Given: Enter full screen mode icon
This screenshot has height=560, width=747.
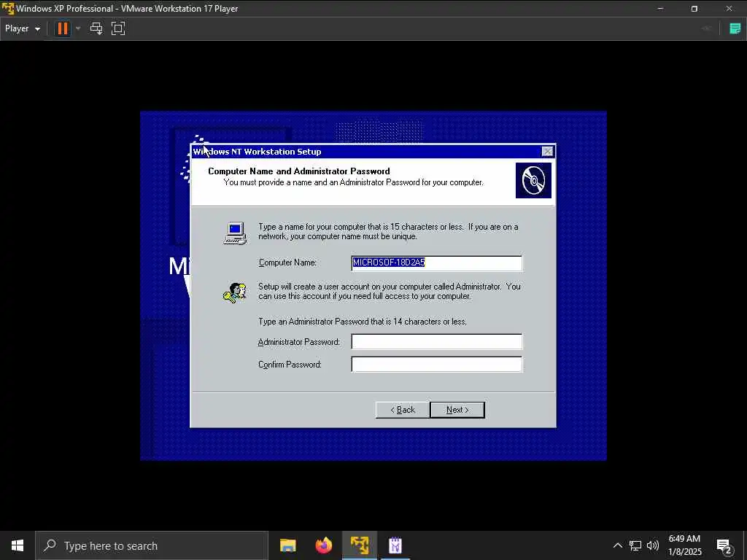Looking at the screenshot, I should 118,28.
